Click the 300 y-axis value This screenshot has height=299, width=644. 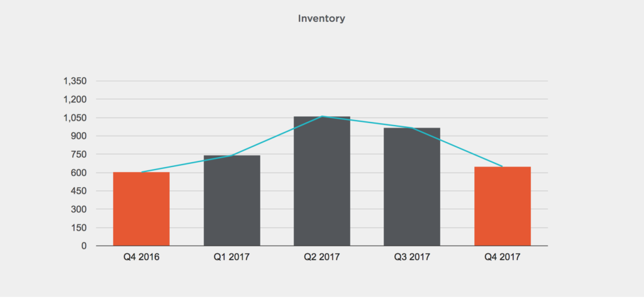(79, 209)
